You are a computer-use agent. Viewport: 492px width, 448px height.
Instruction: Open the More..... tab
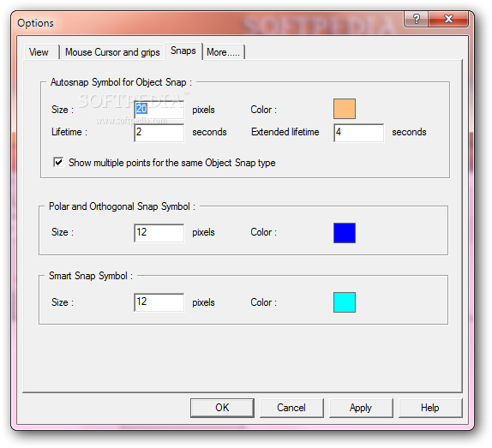[224, 52]
